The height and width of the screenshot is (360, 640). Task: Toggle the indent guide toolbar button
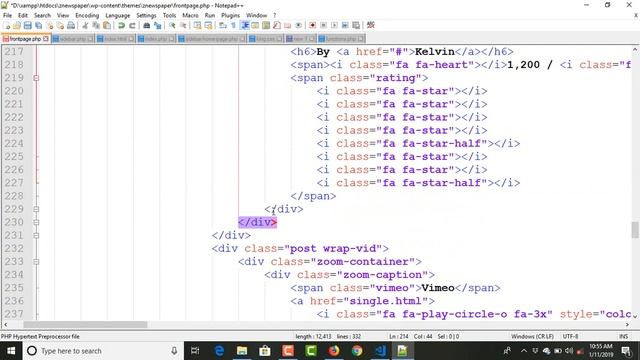pos(245,25)
